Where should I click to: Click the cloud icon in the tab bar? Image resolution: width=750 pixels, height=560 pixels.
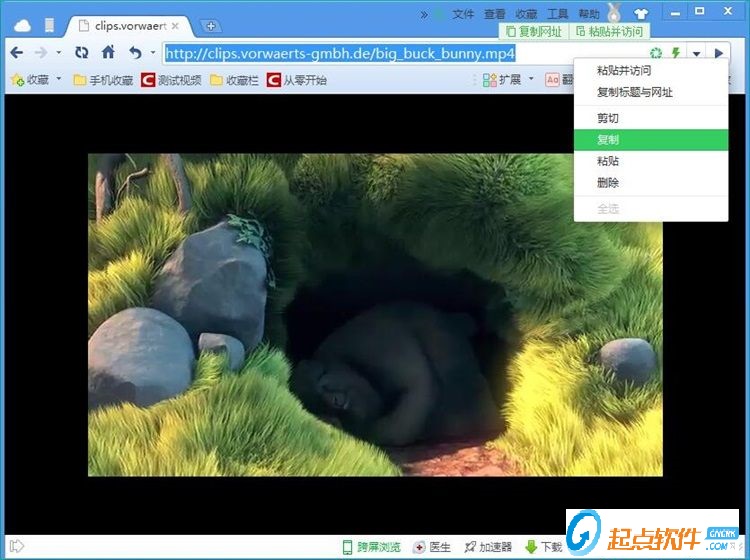[x=22, y=26]
